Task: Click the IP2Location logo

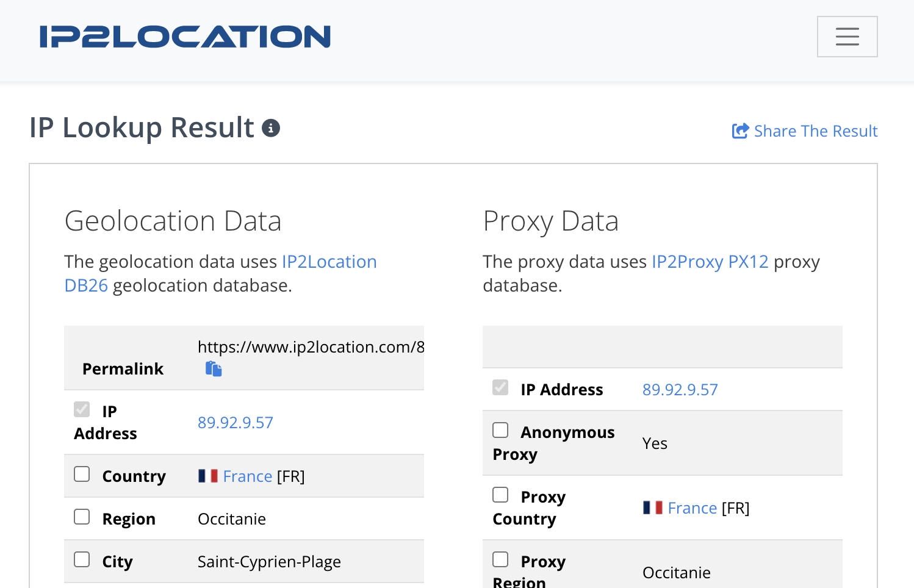Action: coord(185,37)
